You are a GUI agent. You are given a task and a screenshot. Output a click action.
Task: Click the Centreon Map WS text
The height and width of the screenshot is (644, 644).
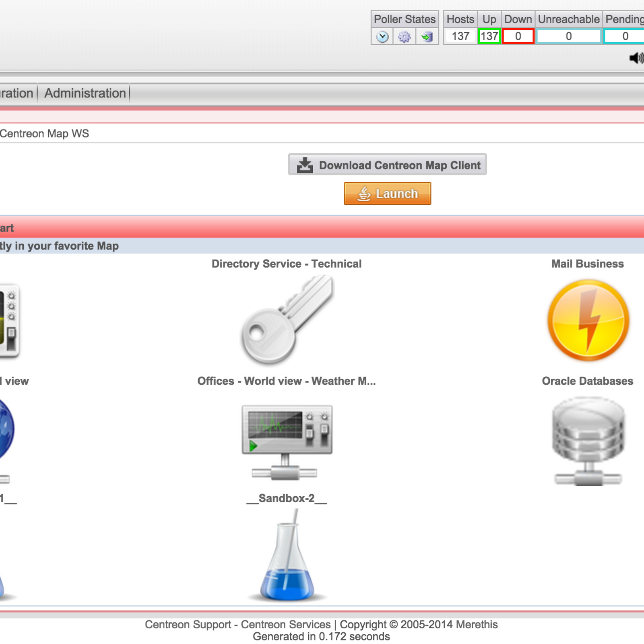pyautogui.click(x=44, y=134)
